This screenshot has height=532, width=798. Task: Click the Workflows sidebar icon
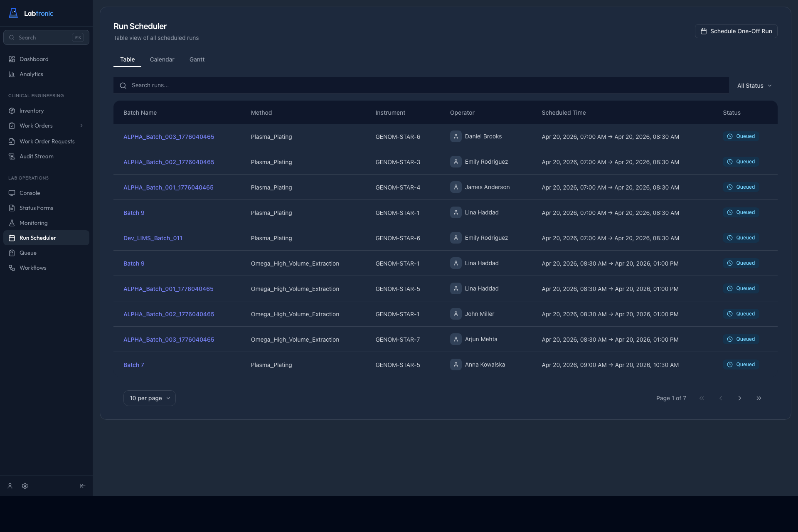coord(12,268)
